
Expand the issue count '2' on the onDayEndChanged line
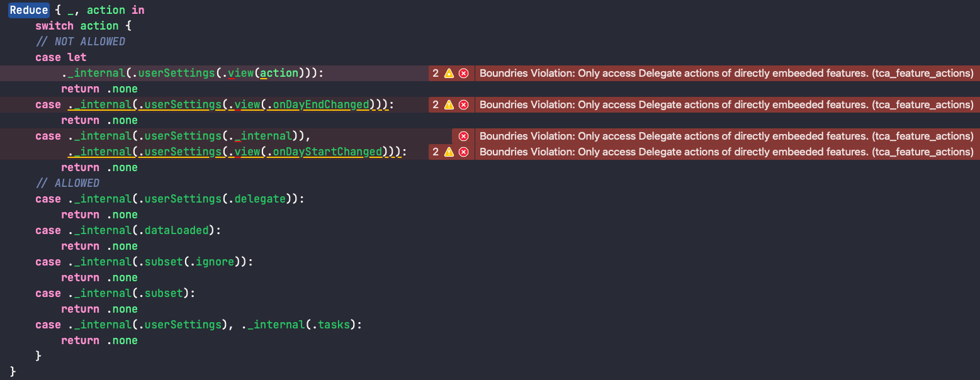[436, 104]
